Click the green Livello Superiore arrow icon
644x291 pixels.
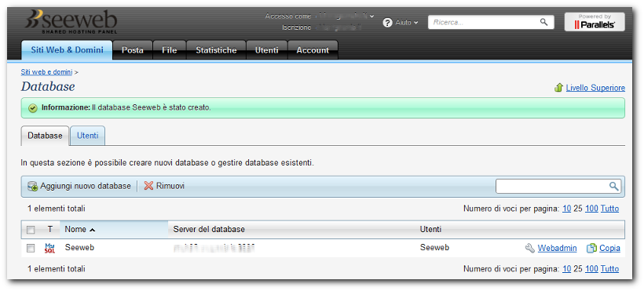tap(558, 88)
